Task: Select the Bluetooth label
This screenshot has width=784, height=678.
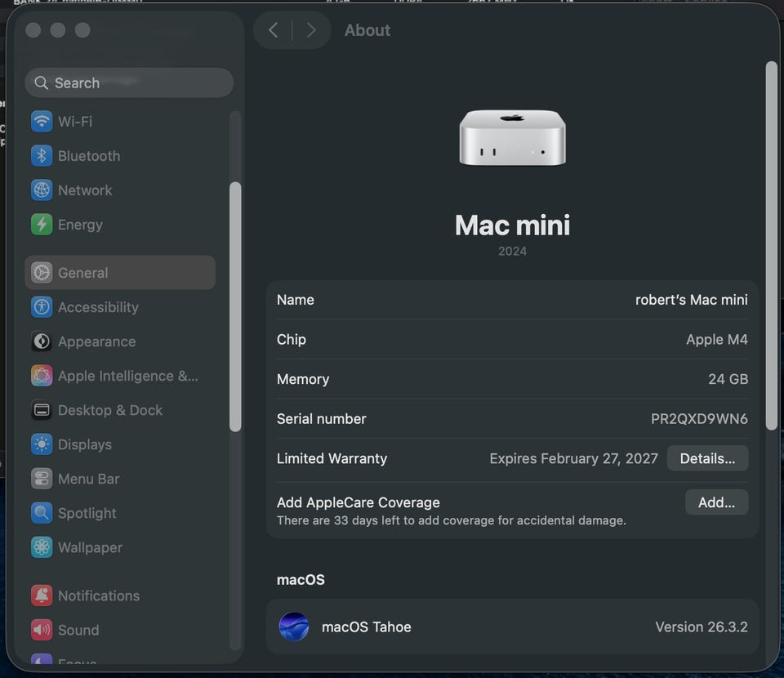Action: pyautogui.click(x=89, y=156)
